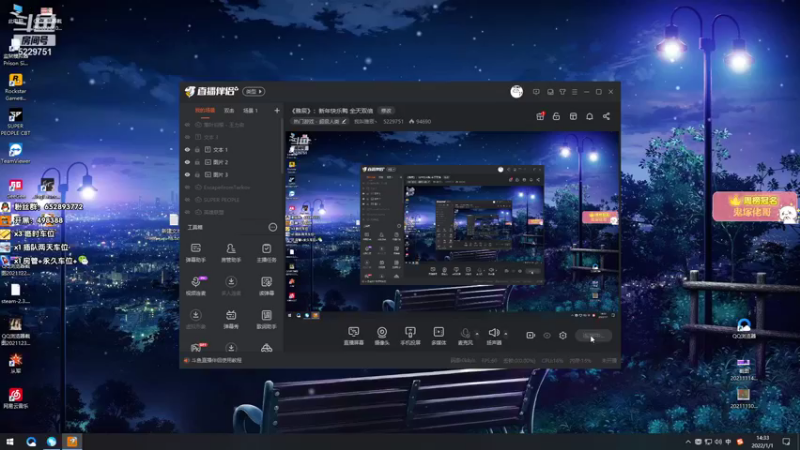
Task: Open the 主播任务 tool
Action: click(266, 253)
